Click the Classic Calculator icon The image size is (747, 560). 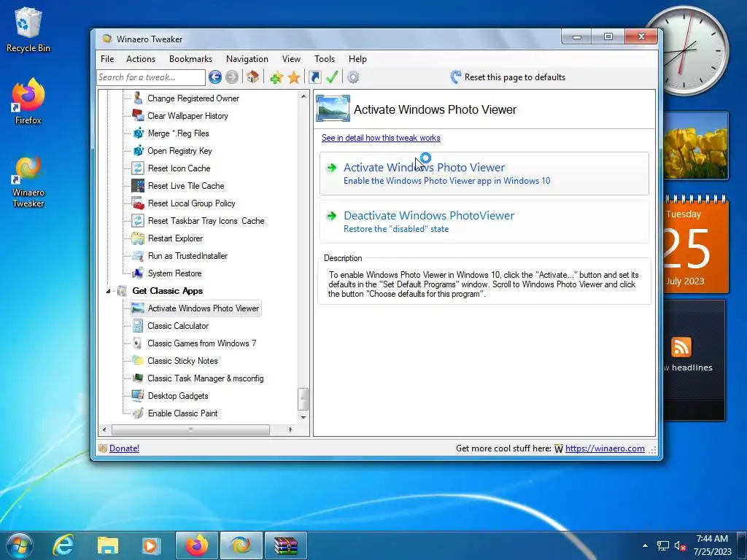[x=138, y=326]
